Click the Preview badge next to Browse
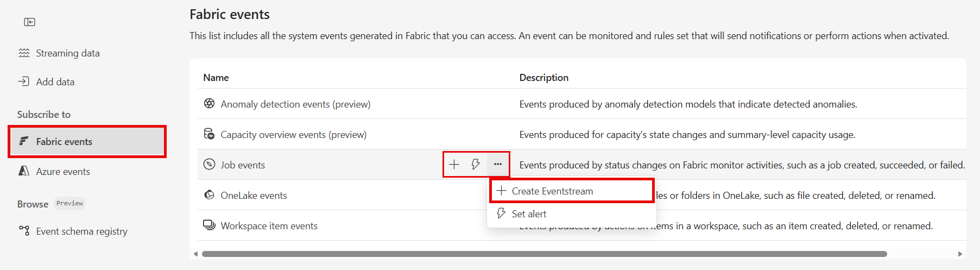This screenshot has width=980, height=270. pyautogui.click(x=69, y=204)
